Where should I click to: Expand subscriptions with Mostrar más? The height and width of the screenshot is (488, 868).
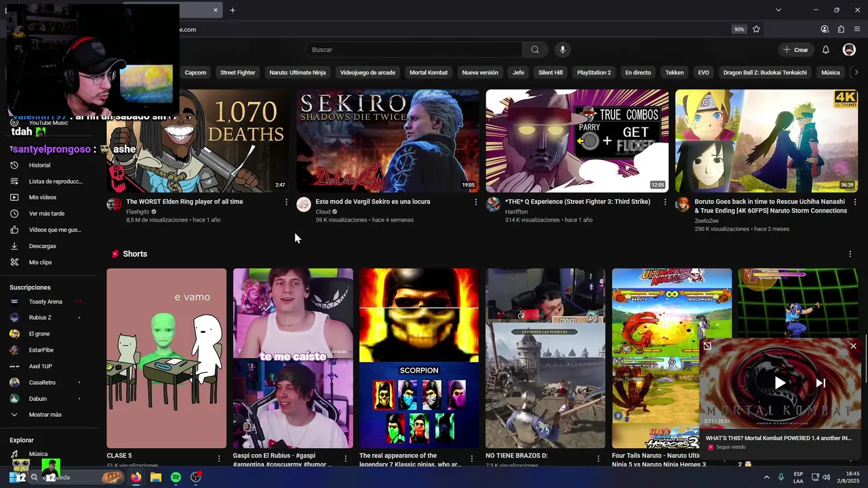click(46, 414)
